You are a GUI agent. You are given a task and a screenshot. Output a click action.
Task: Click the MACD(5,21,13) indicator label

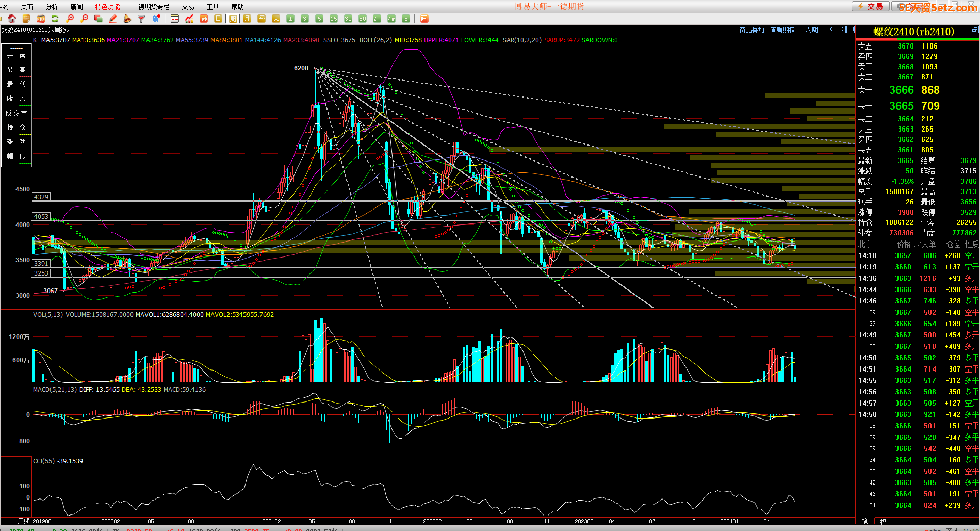(x=55, y=390)
